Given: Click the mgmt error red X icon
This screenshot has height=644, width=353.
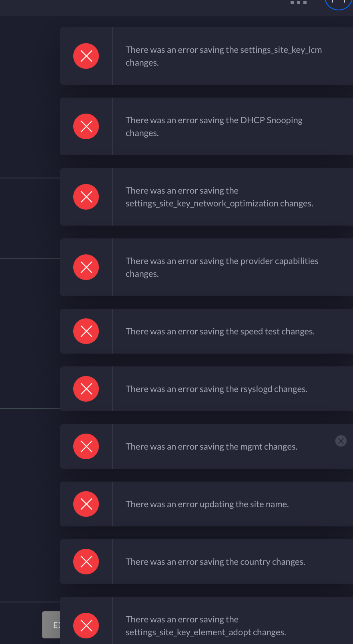Looking at the screenshot, I should tap(86, 446).
